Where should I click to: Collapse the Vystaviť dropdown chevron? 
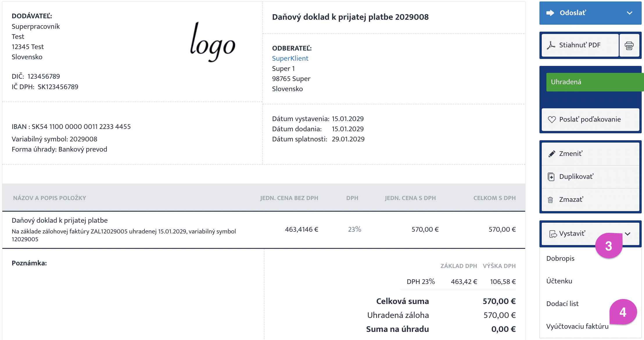click(x=628, y=234)
